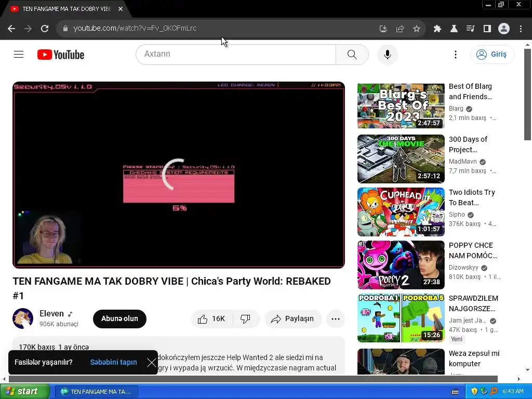This screenshot has width=532, height=399.
Task: Open '300 Days of Project' video title
Action: tap(468, 144)
